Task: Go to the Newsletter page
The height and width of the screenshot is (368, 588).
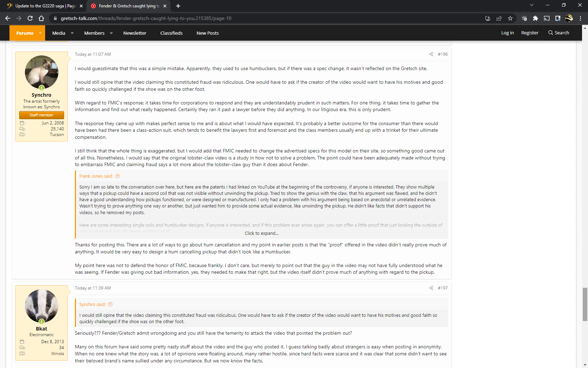Action: pyautogui.click(x=135, y=33)
